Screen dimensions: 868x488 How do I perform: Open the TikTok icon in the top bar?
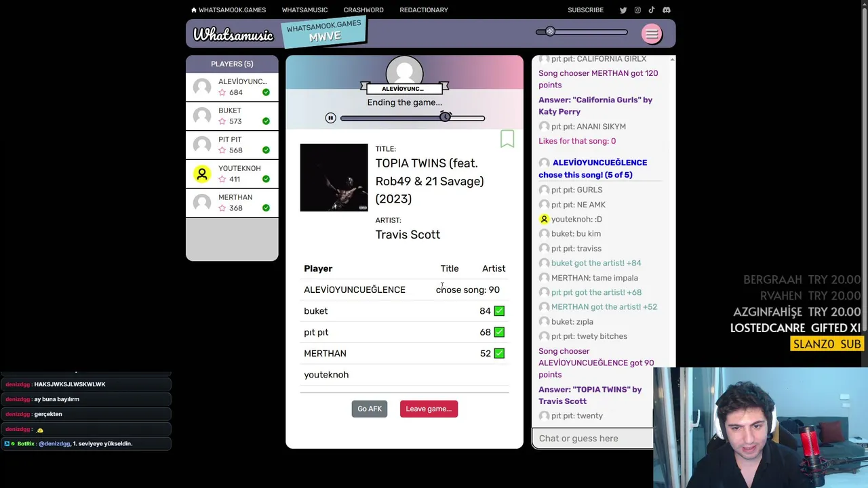tap(652, 10)
